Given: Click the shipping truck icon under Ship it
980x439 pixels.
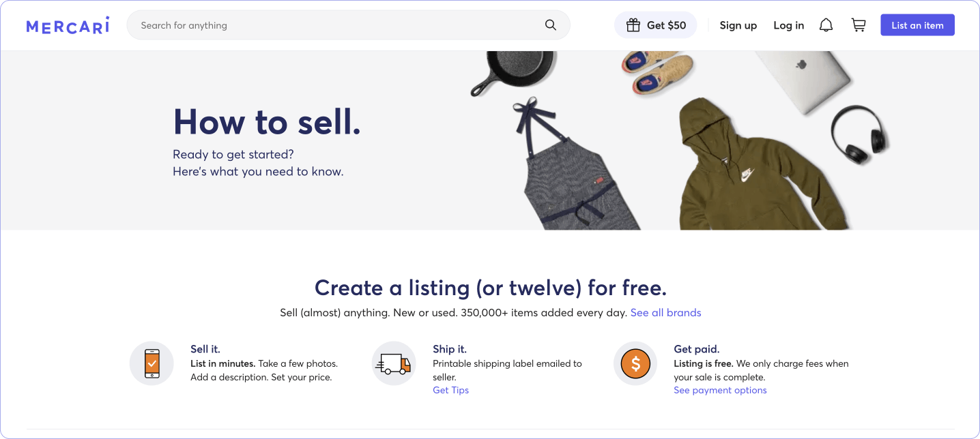Looking at the screenshot, I should [x=394, y=363].
